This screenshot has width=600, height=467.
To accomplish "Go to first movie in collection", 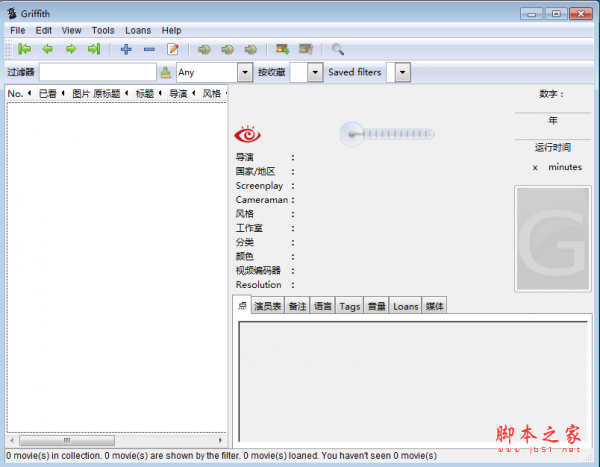I will (24, 49).
